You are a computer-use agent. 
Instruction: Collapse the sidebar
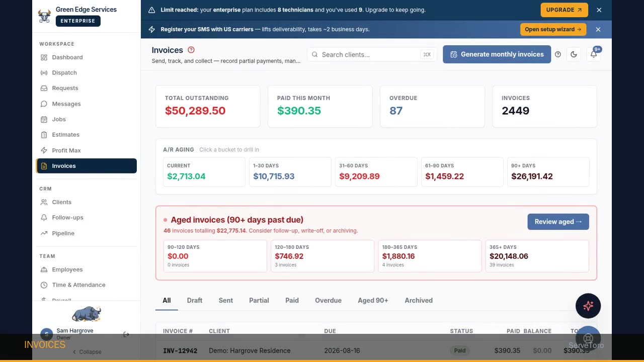pos(87,352)
